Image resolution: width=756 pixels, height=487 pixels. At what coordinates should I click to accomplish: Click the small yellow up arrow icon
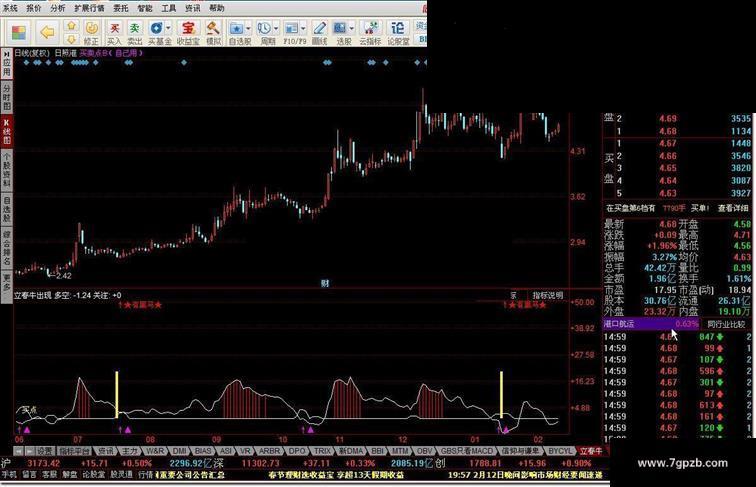pyautogui.click(x=71, y=26)
